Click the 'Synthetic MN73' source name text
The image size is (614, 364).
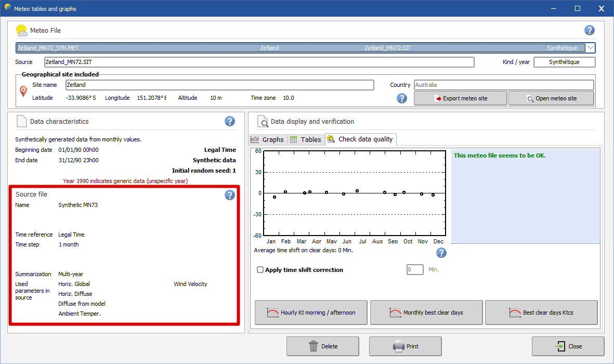tap(78, 205)
